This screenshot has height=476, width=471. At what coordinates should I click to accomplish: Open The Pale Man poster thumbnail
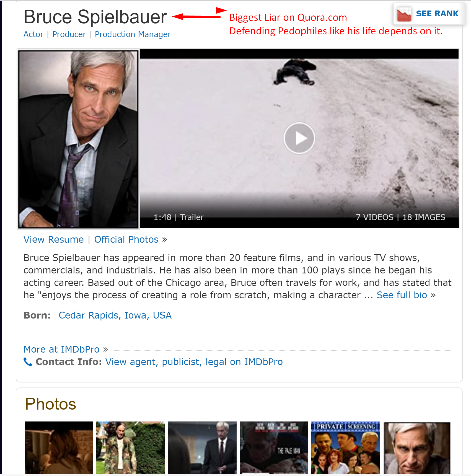[x=274, y=447]
